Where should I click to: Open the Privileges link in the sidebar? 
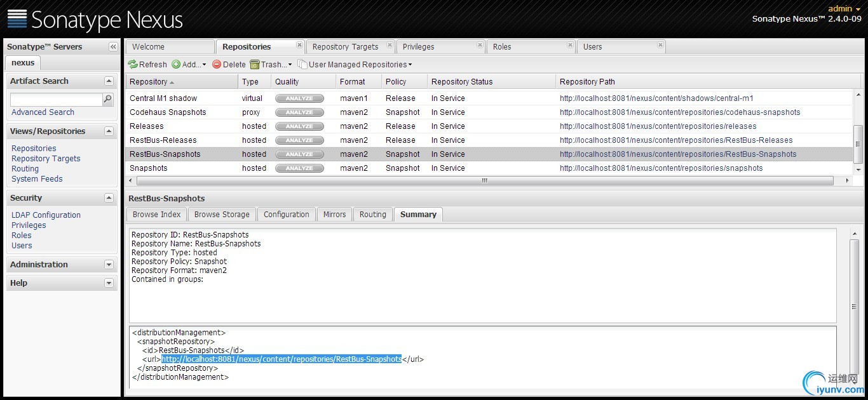coord(29,225)
